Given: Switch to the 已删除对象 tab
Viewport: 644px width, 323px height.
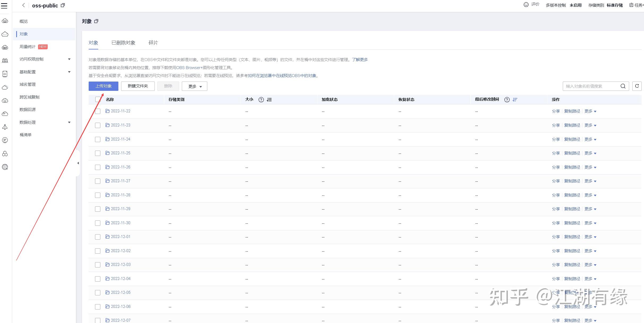Looking at the screenshot, I should coord(123,43).
